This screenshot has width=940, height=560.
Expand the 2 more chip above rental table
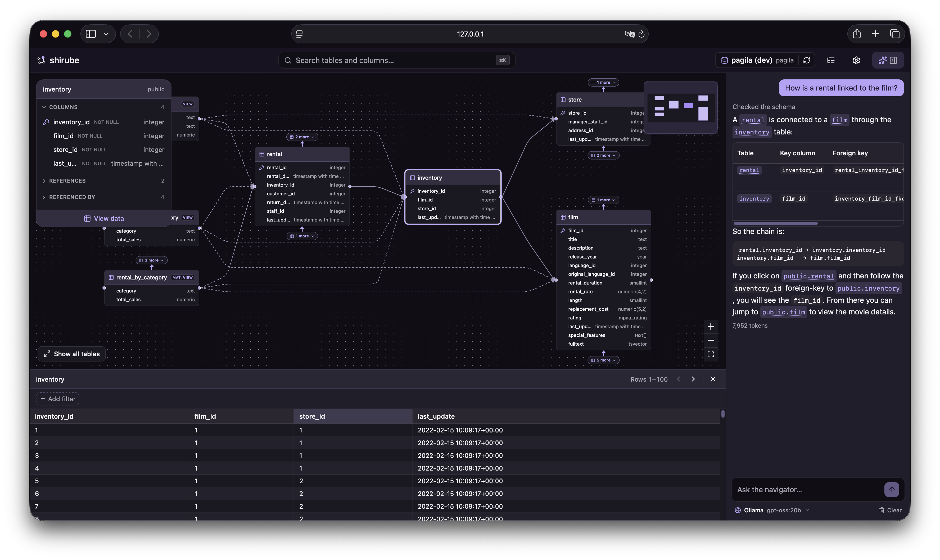[x=302, y=137]
